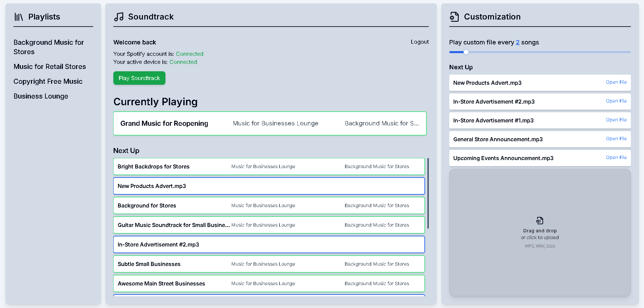Open File for In-Store Advertisement #1.mp3
Screen dimensions: 644x308
[x=616, y=120]
